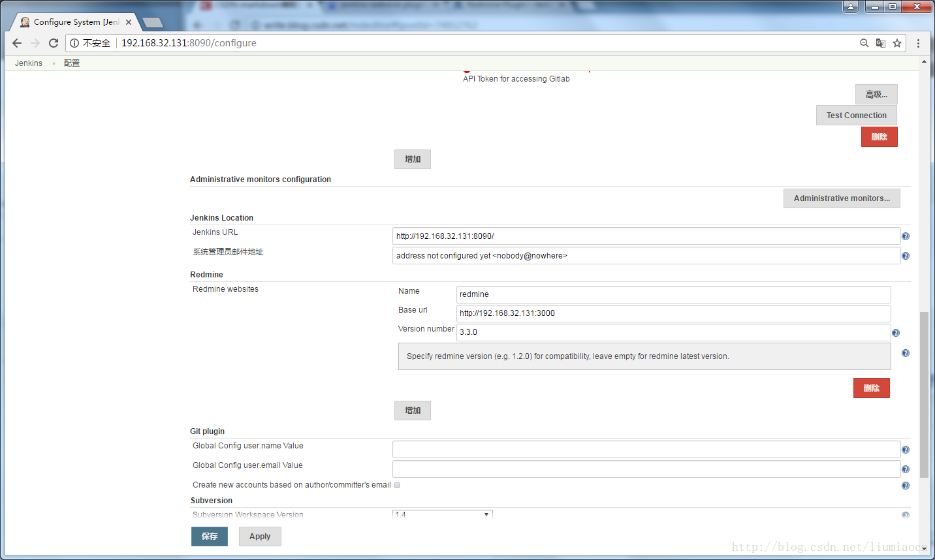Image resolution: width=935 pixels, height=560 pixels.
Task: Click the 'Administrative monitors configuration' heading
Action: 261,179
